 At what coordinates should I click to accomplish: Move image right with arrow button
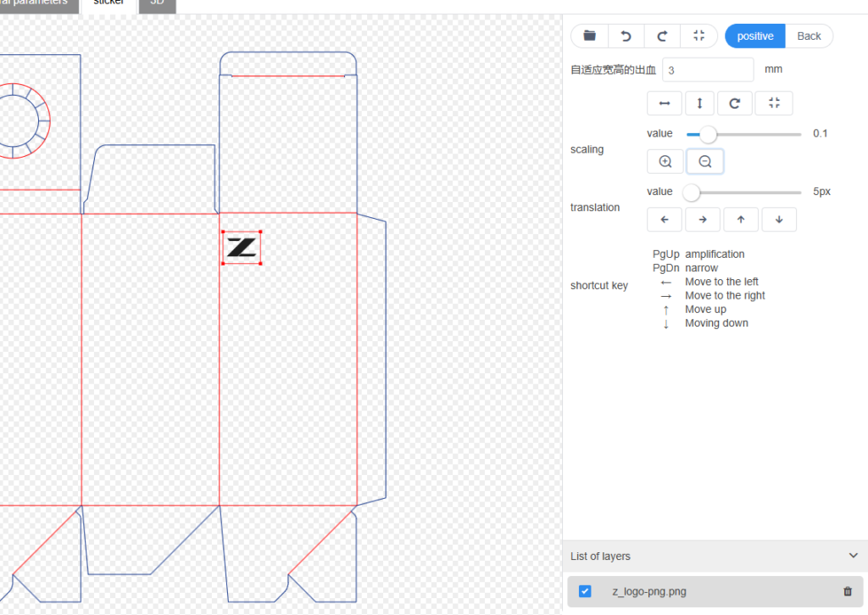(x=703, y=220)
